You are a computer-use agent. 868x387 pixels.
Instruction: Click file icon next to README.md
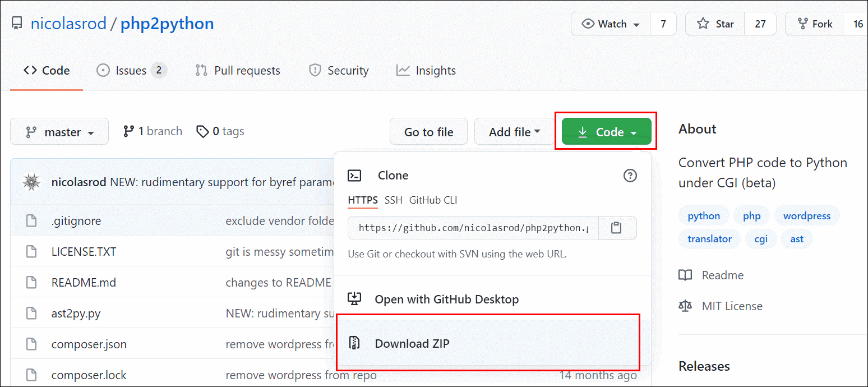coord(31,282)
